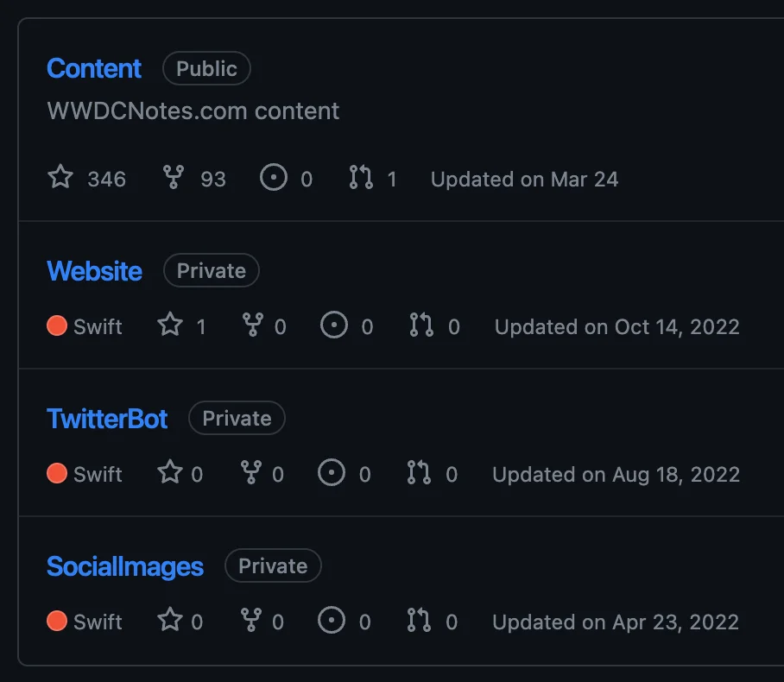The height and width of the screenshot is (682, 784).
Task: Open the TwitterBot repository
Action: point(107,418)
